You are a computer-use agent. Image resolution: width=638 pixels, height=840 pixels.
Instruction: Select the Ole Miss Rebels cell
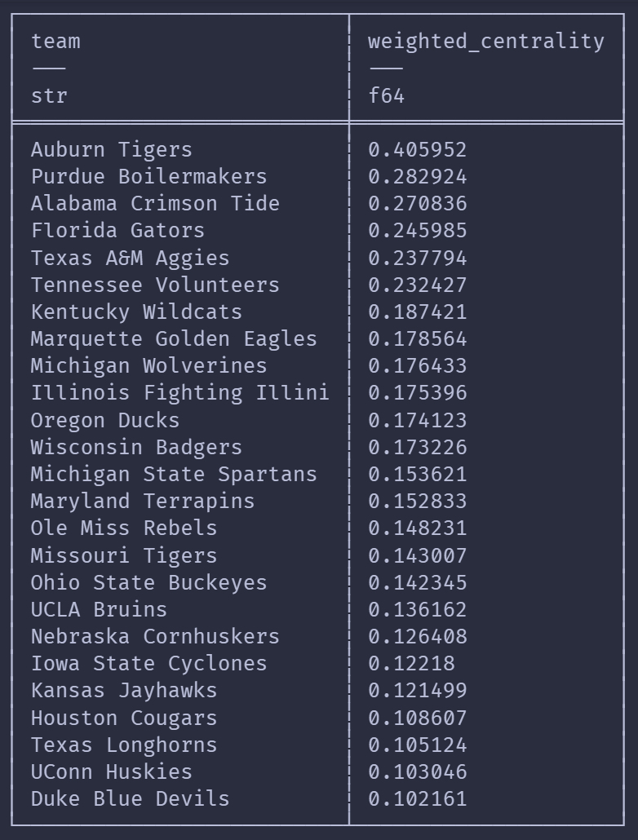124,528
